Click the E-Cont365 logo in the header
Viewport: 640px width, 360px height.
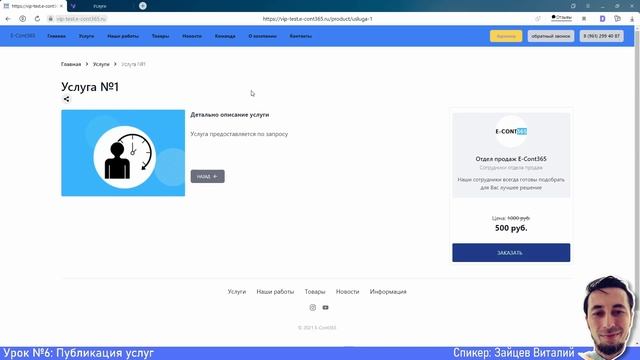[23, 36]
